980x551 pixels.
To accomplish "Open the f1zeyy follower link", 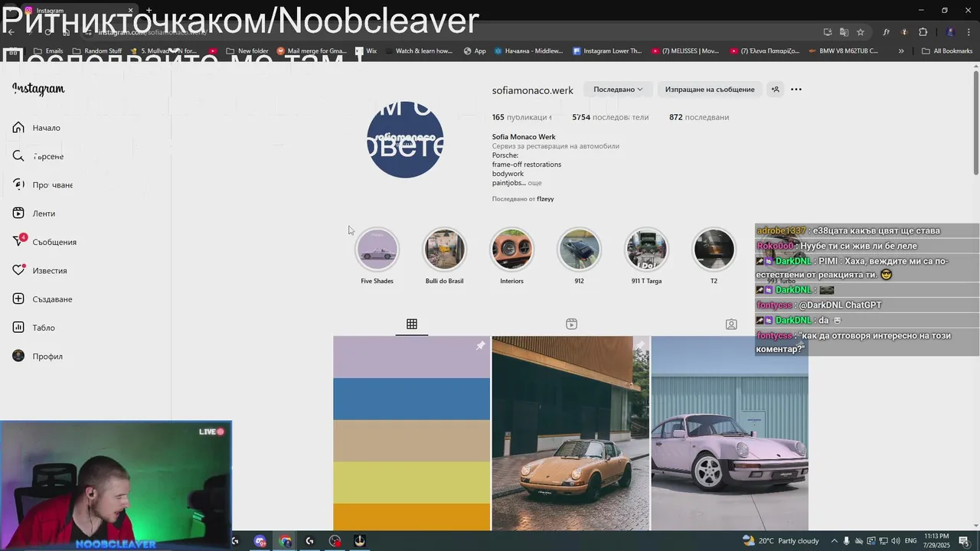I will pos(545,199).
